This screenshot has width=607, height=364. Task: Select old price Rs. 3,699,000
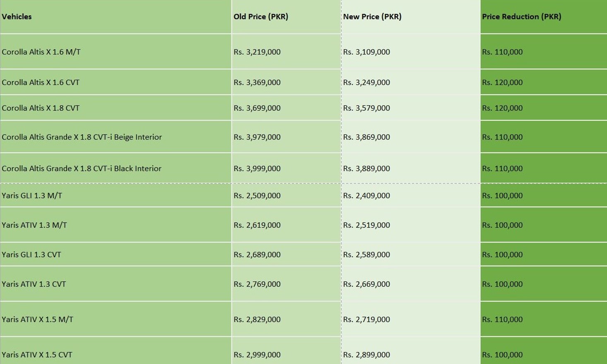(286, 108)
